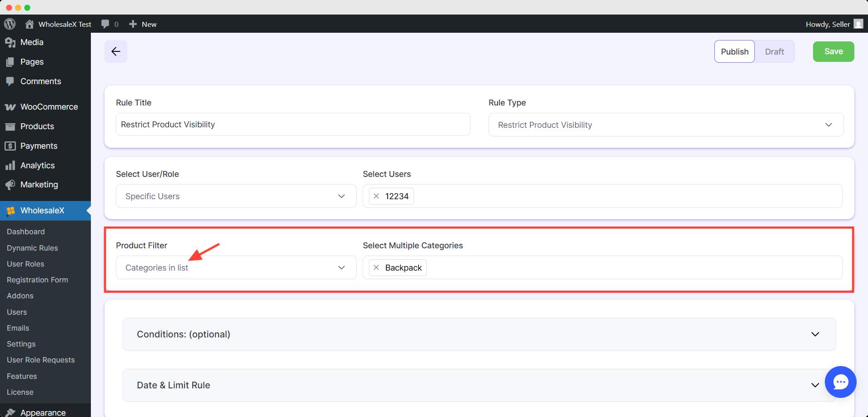Click the Rule Title input field

pyautogui.click(x=293, y=124)
